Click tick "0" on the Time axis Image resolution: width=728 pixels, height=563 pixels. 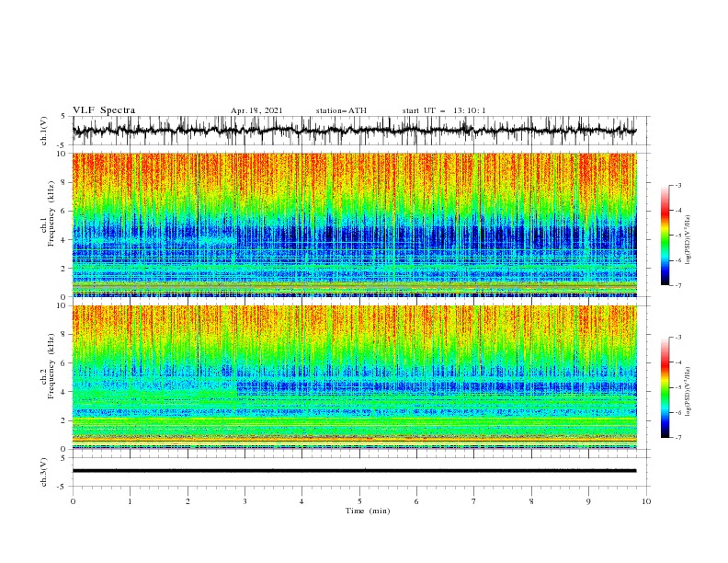coord(73,501)
